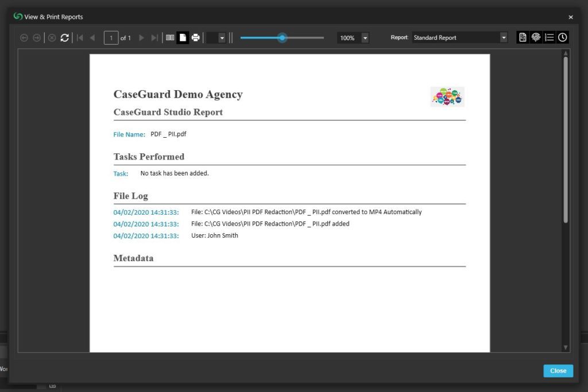Click the page number input field
Screen dimensions: 588x392
tap(111, 38)
